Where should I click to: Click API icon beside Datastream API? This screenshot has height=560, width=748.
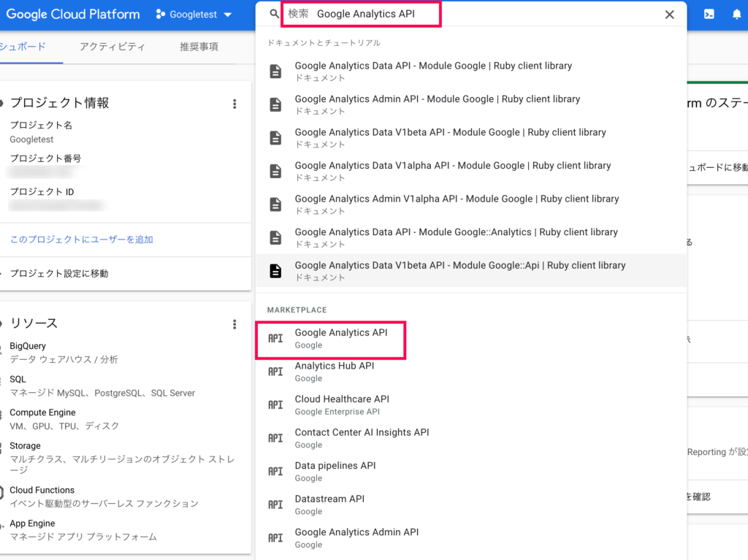coord(275,505)
